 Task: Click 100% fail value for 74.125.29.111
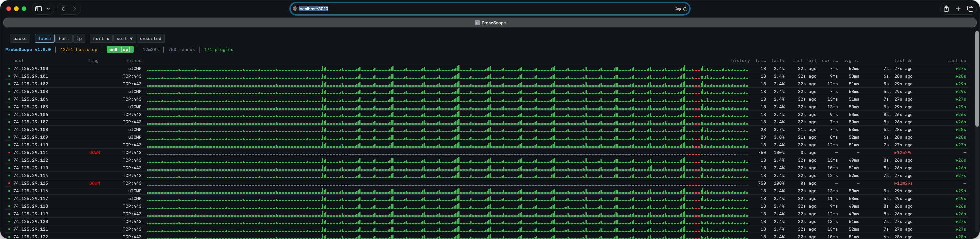click(x=779, y=152)
